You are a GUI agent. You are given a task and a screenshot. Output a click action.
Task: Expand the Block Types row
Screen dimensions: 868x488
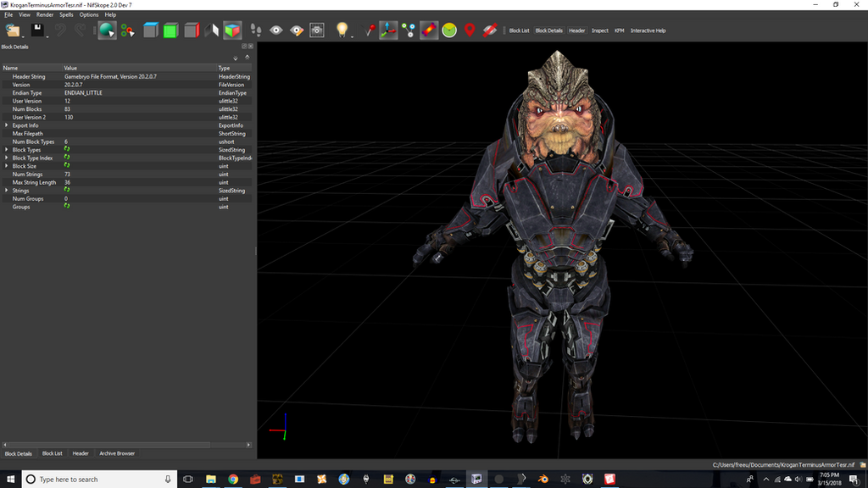point(6,150)
